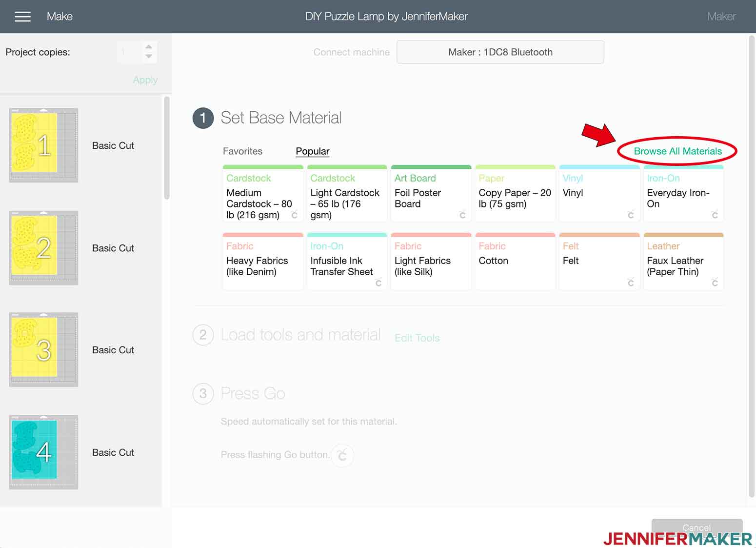Choose Faux Leather (Paper Thin) material
Viewport: 756px width, 548px height.
pos(683,262)
